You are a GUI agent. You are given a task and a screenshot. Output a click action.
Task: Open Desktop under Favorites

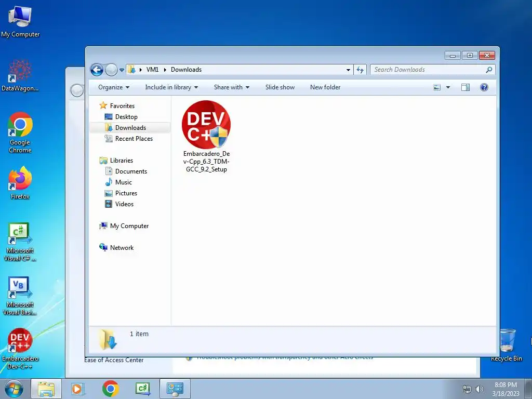(x=121, y=117)
